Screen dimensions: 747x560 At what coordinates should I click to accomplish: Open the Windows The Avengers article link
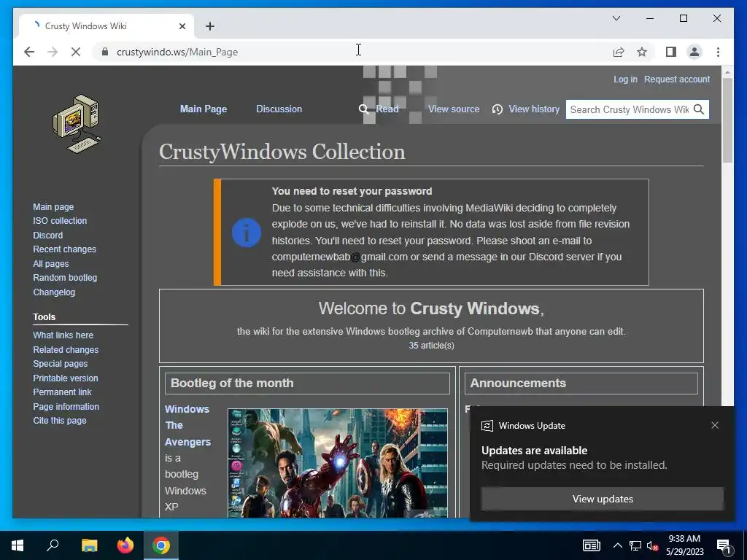[187, 425]
